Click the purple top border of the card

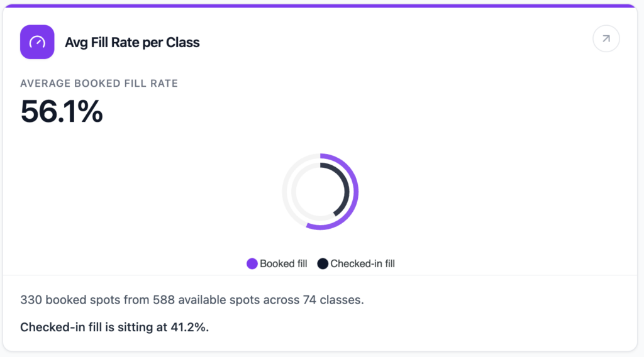pos(322,6)
